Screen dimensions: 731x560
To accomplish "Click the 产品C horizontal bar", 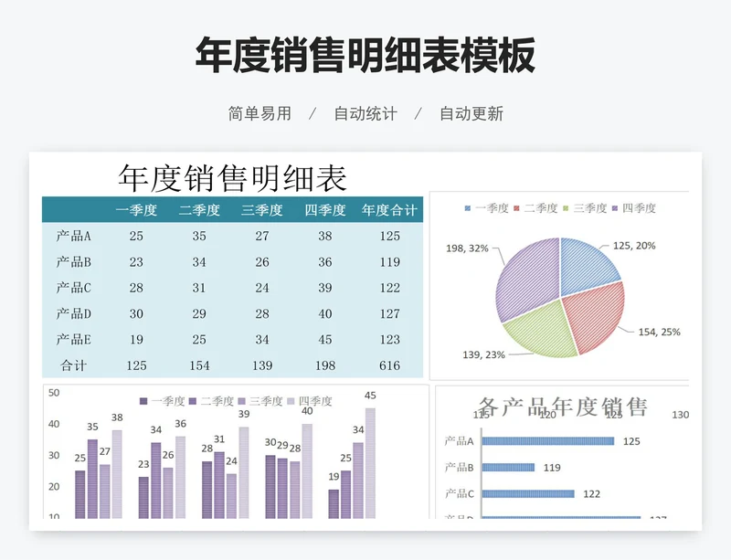I will (x=528, y=494).
